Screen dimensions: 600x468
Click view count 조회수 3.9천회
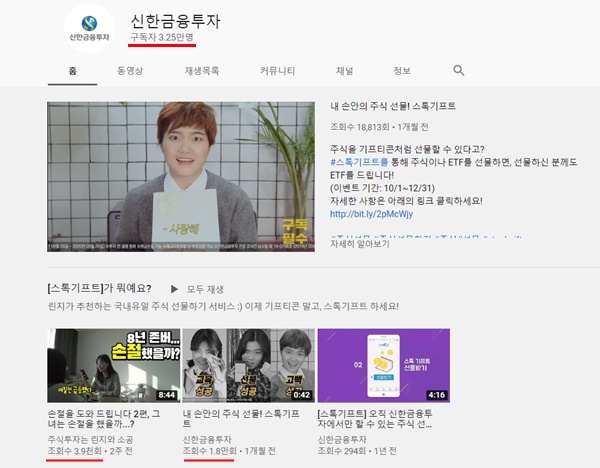click(x=75, y=451)
